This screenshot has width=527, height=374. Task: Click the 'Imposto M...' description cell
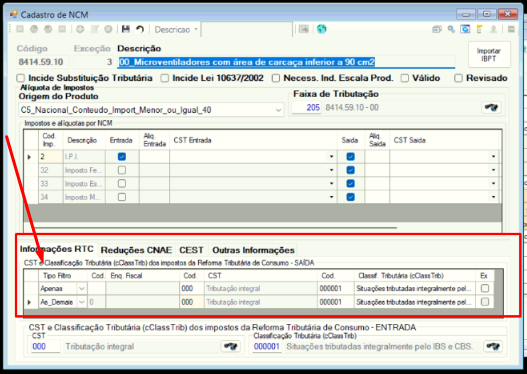[84, 197]
